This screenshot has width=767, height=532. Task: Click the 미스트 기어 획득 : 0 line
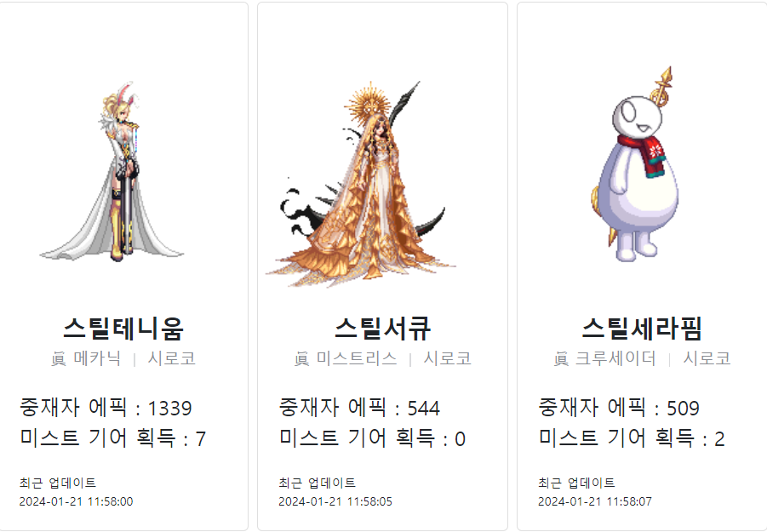coord(372,438)
